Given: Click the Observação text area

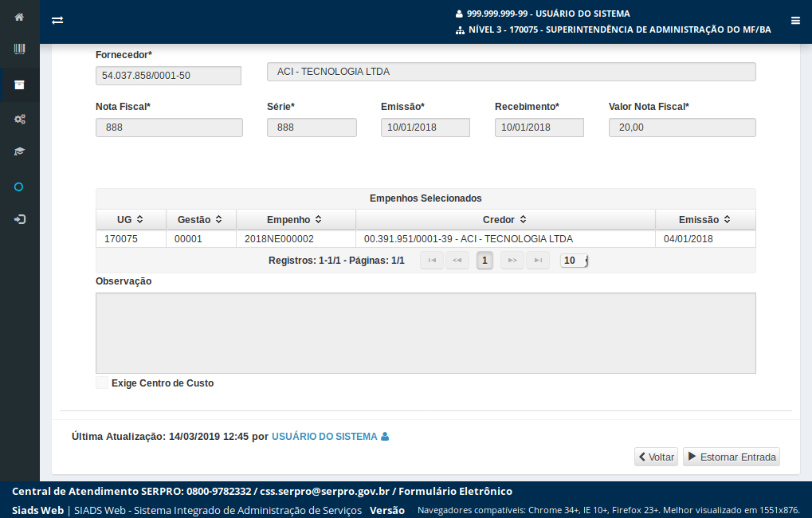Looking at the screenshot, I should pos(426,333).
